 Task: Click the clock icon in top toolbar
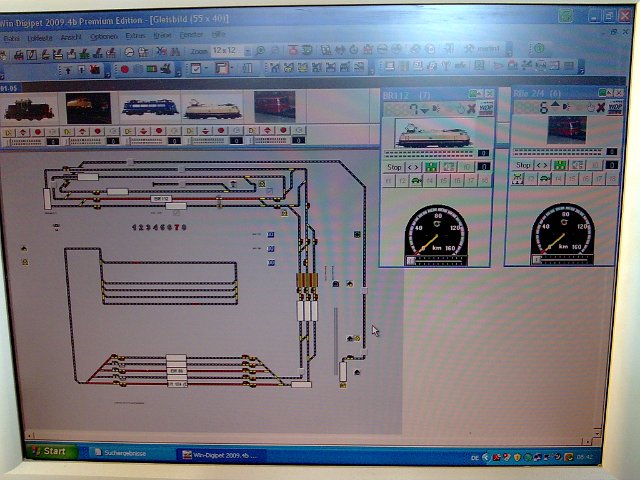point(129,52)
